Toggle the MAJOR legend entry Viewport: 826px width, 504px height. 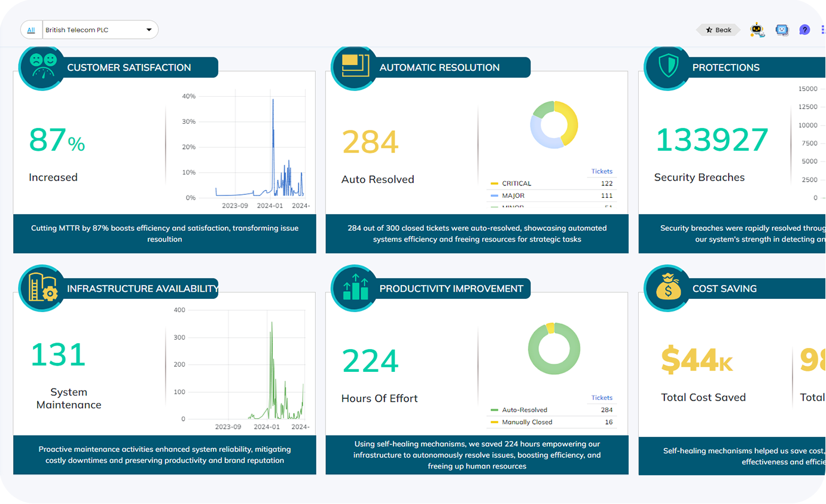[513, 196]
